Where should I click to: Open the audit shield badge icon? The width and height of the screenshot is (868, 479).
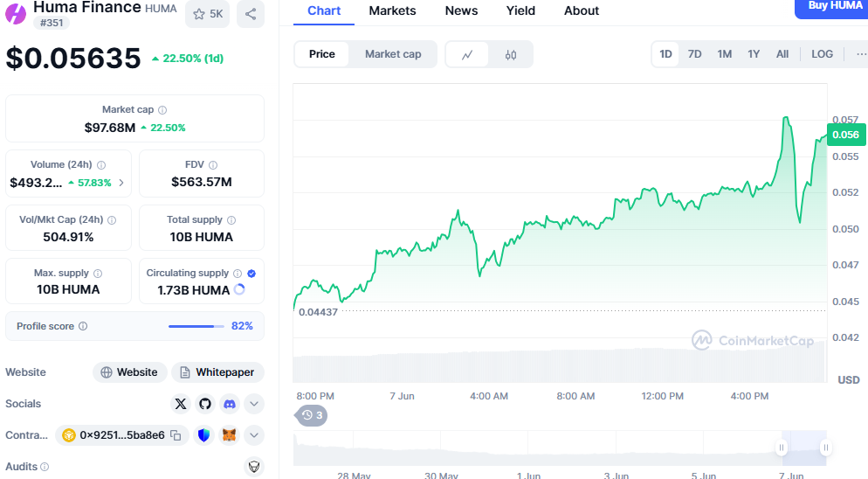point(254,467)
